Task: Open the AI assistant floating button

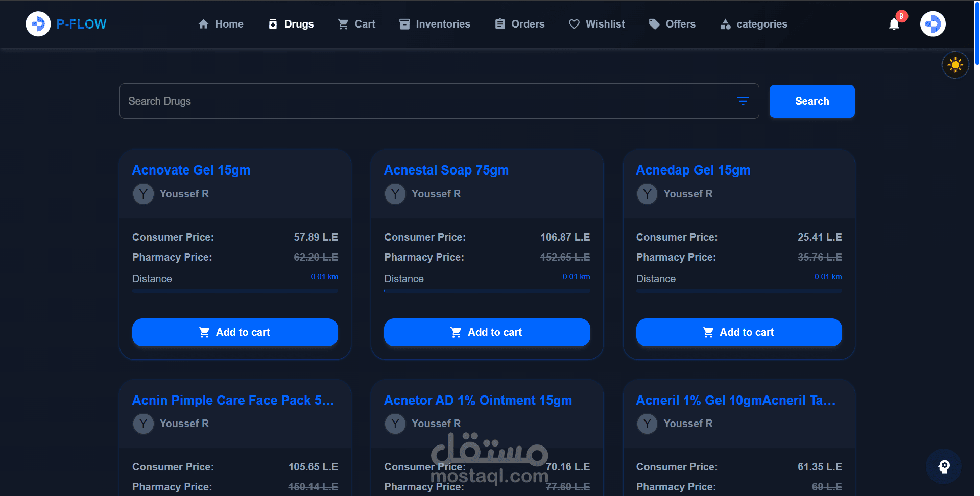Action: (x=944, y=466)
